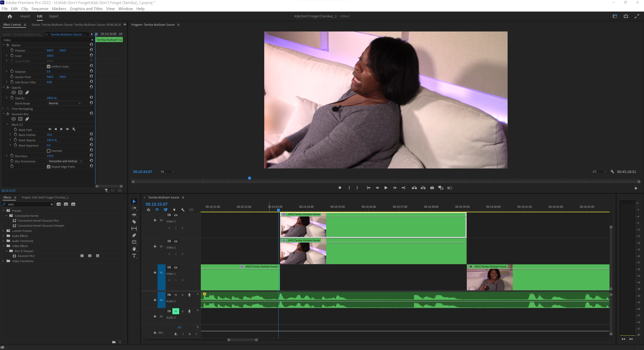Click the Add Marker button in the Program monitor

tap(340, 188)
